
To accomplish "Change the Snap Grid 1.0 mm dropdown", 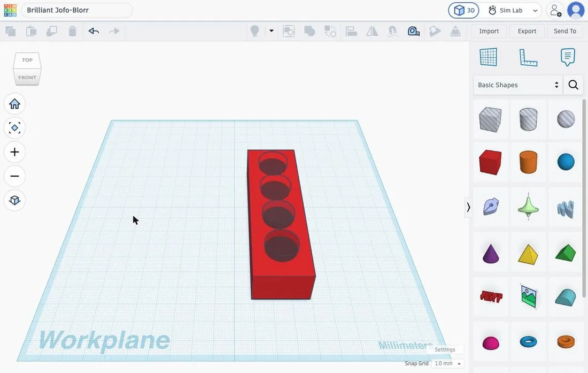I will 447,363.
